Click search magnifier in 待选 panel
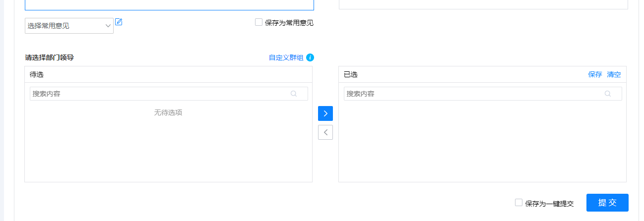 click(294, 94)
